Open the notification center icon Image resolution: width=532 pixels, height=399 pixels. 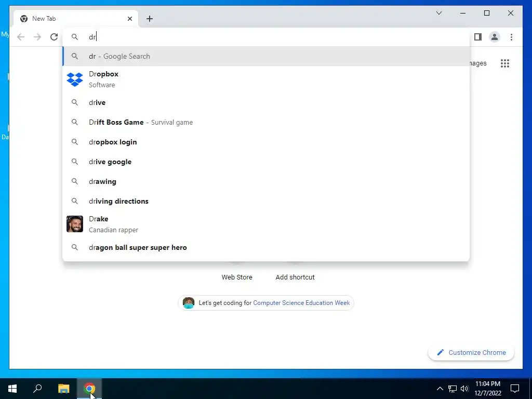(515, 389)
